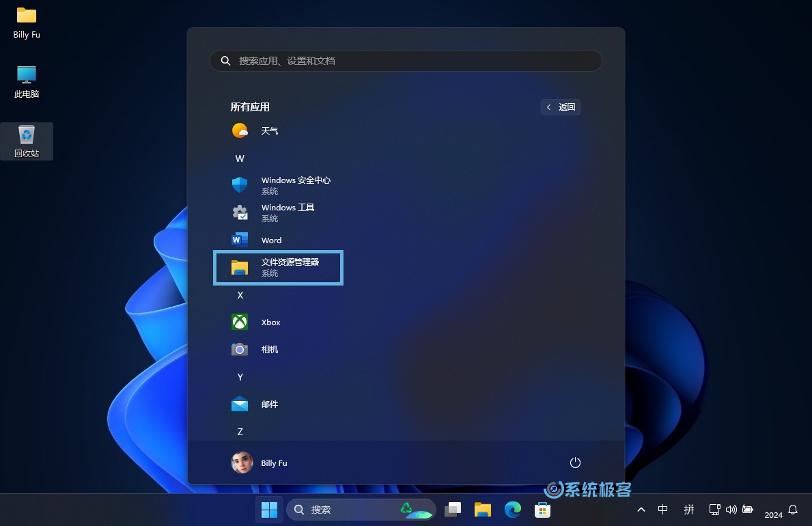
Task: Click the X section letter header
Action: click(240, 295)
